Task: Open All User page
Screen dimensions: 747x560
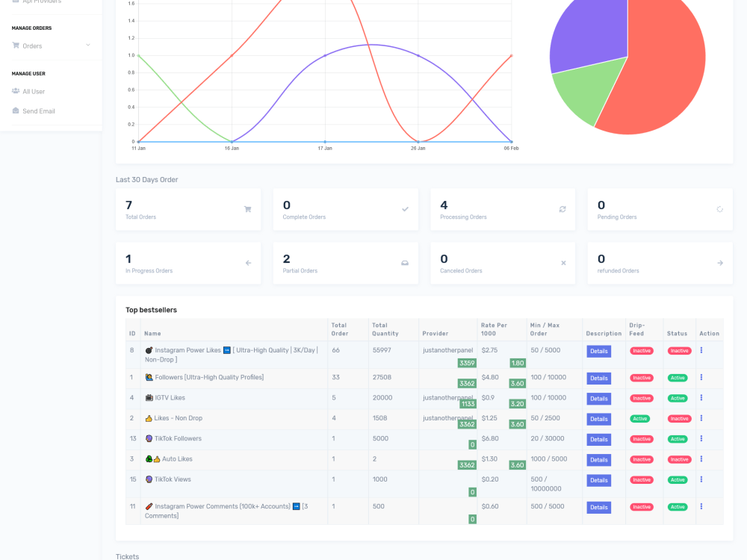Action: point(34,91)
